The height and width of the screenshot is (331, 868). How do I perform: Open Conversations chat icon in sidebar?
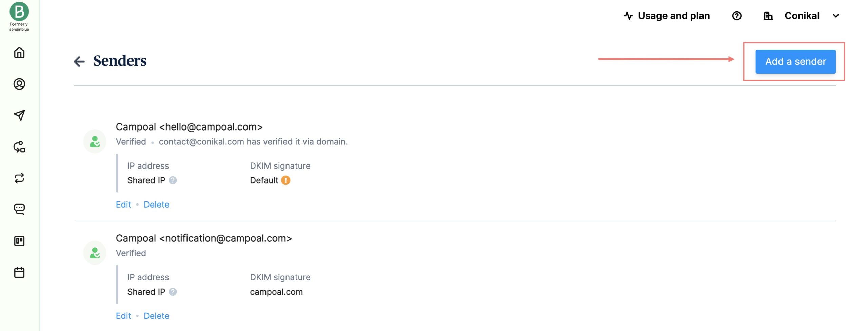pos(19,209)
